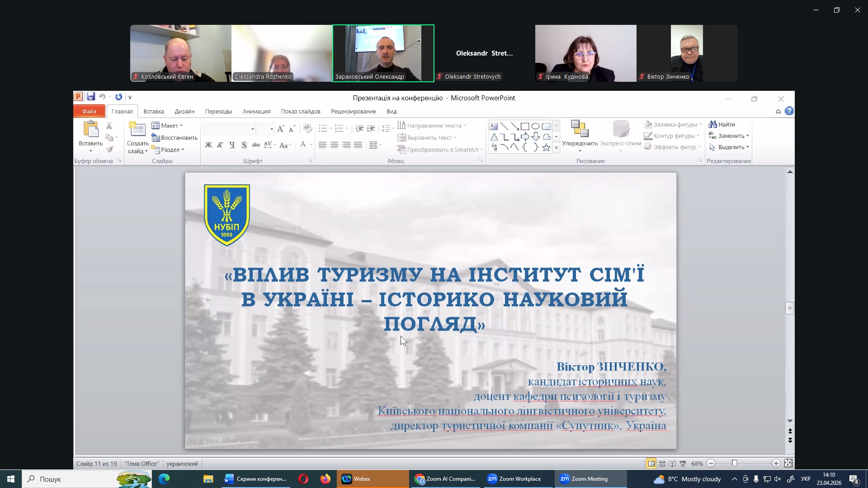Toggle italic (К) formatting
The width and height of the screenshot is (868, 488).
(x=220, y=145)
